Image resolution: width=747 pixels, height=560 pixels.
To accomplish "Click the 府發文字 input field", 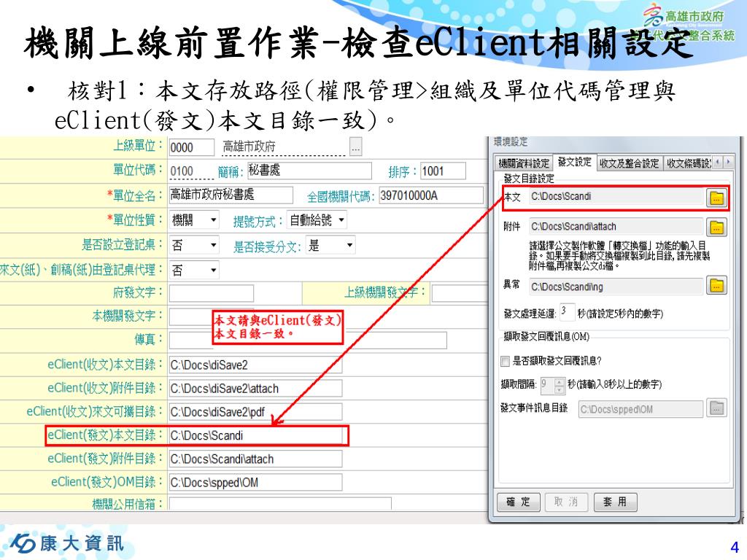I will click(211, 293).
